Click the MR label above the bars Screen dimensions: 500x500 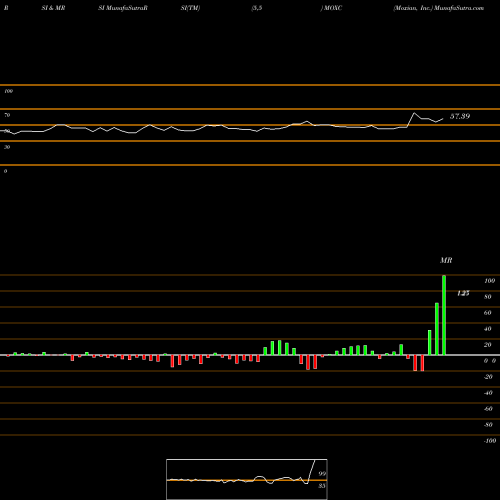[446, 260]
